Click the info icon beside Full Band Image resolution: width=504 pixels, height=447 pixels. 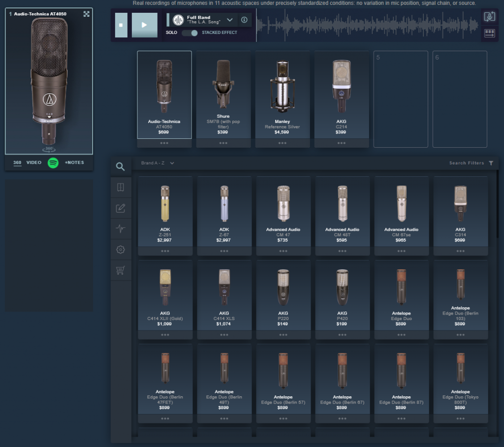pos(244,20)
